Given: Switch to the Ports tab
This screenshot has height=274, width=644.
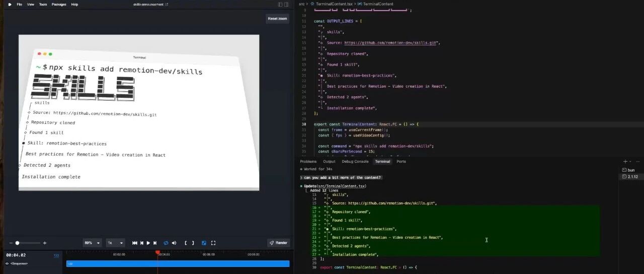Looking at the screenshot, I should point(401,162).
